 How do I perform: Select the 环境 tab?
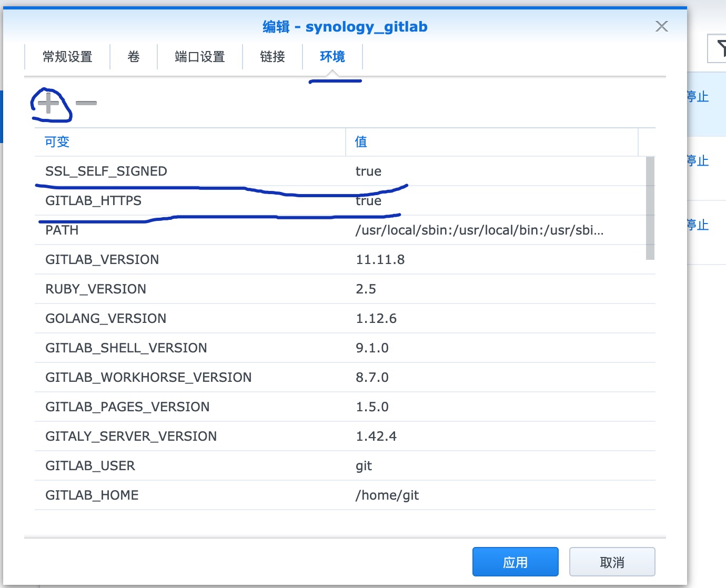pyautogui.click(x=332, y=57)
